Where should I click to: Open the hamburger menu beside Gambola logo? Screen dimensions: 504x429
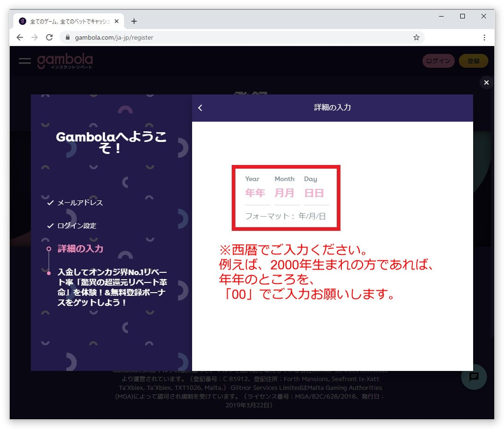click(x=25, y=61)
